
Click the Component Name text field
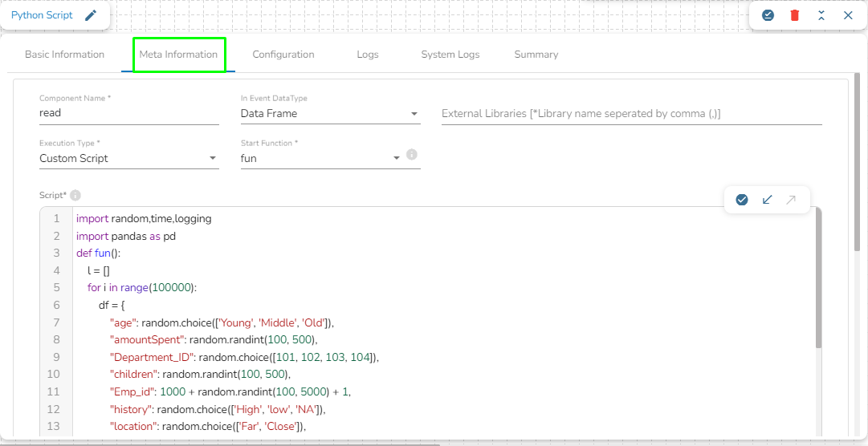pyautogui.click(x=128, y=114)
